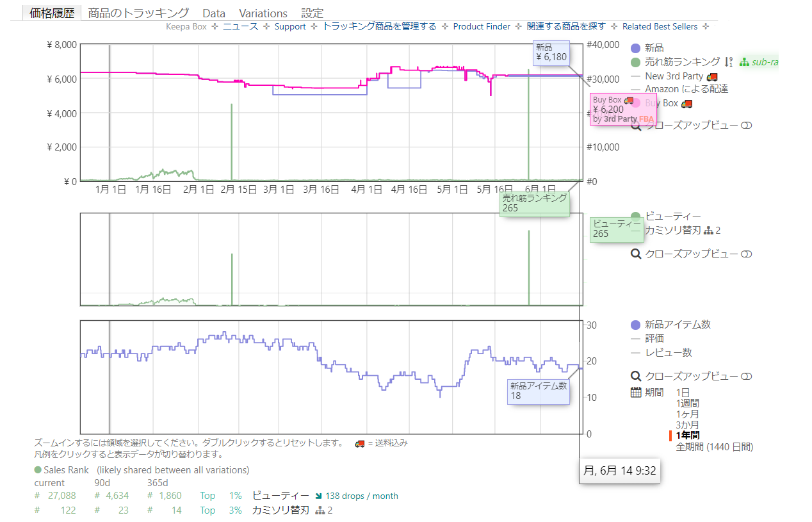Click the green Sales Rank dot

pos(38,470)
